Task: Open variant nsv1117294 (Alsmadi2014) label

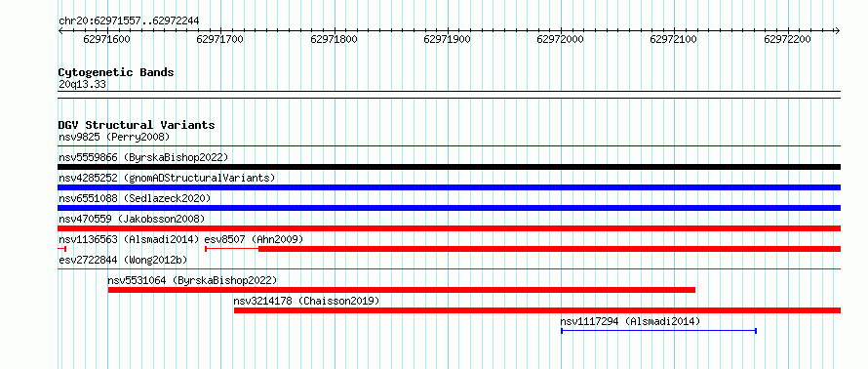Action: click(630, 321)
